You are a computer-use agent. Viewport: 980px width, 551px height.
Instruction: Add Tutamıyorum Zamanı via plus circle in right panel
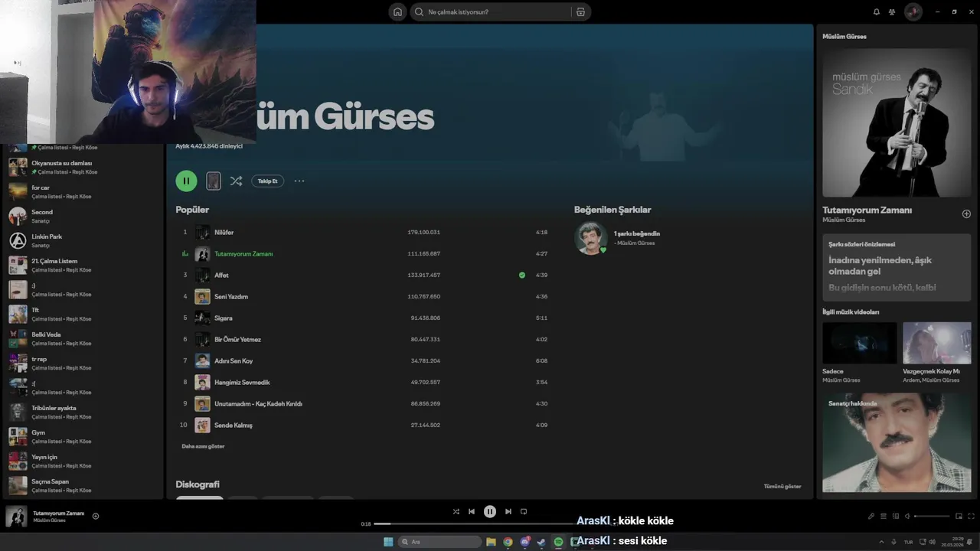pos(966,214)
